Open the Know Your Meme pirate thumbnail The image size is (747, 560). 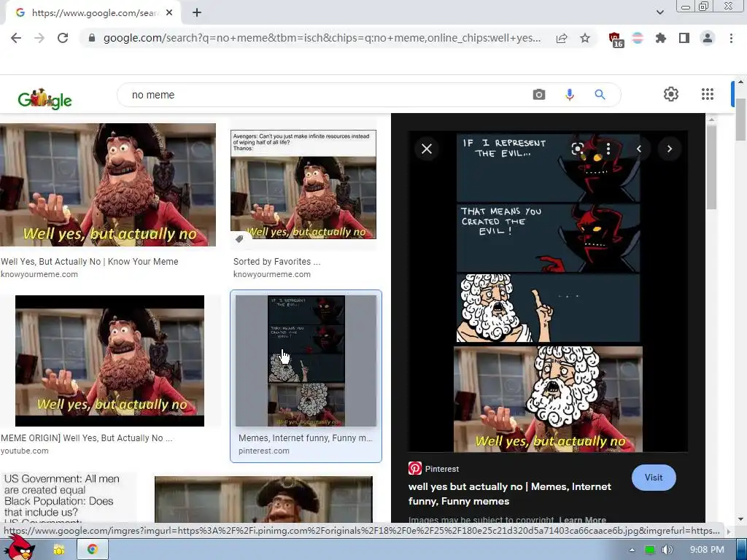click(x=108, y=184)
